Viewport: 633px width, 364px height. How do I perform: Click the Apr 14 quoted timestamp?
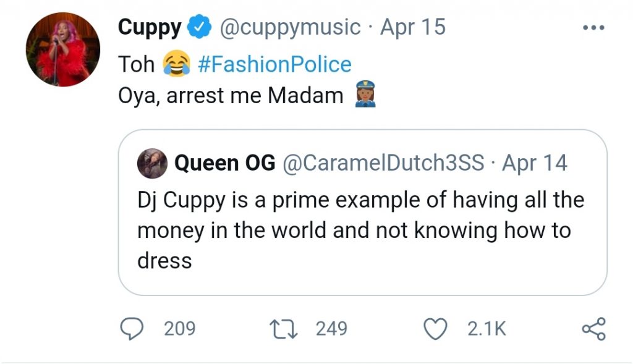pyautogui.click(x=535, y=163)
